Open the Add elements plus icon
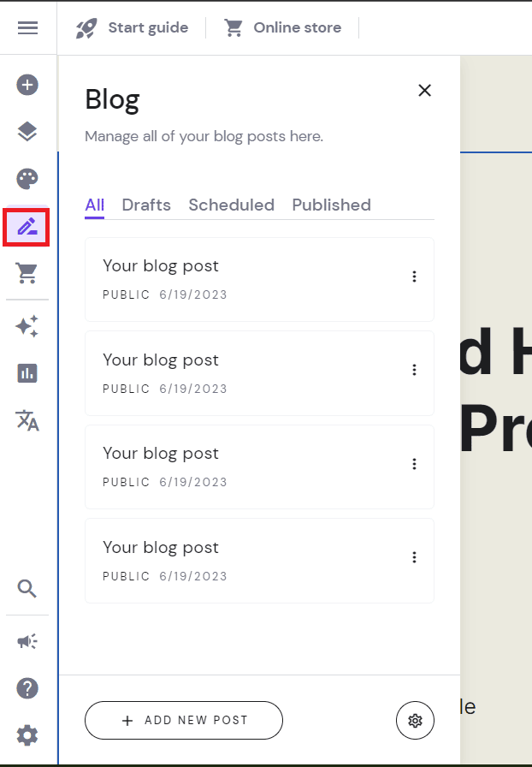The width and height of the screenshot is (532, 767). 27,85
